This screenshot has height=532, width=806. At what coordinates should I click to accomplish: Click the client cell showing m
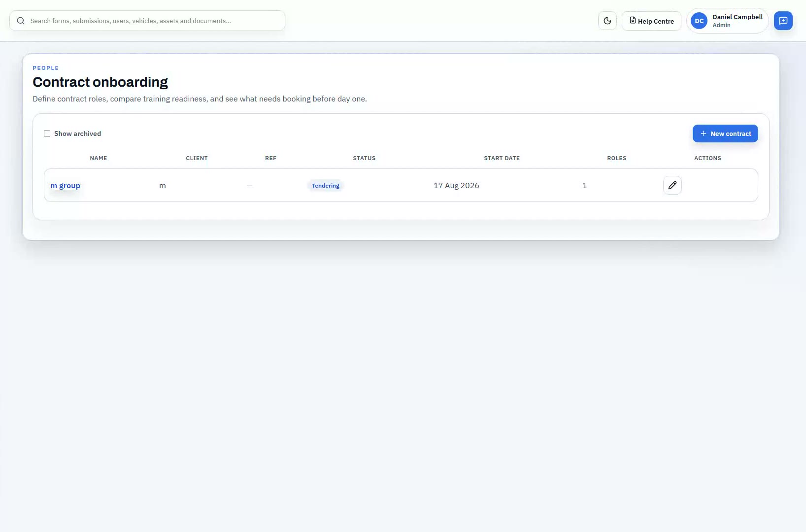[x=163, y=186]
